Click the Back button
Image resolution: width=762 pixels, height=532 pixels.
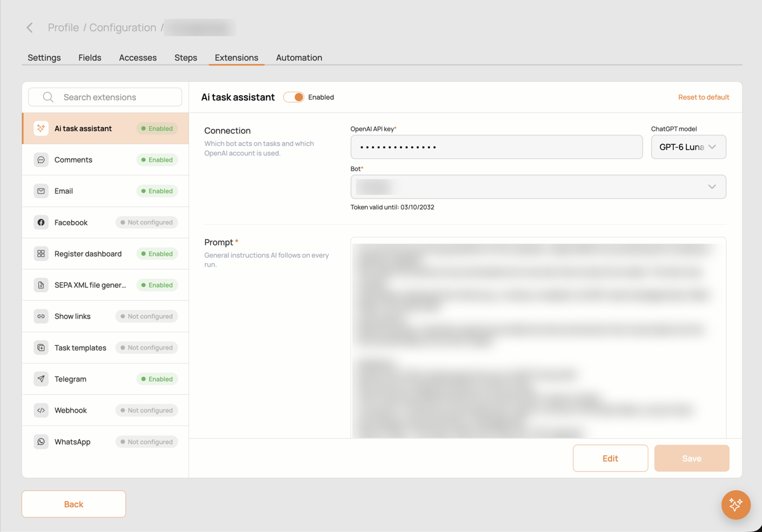click(74, 504)
